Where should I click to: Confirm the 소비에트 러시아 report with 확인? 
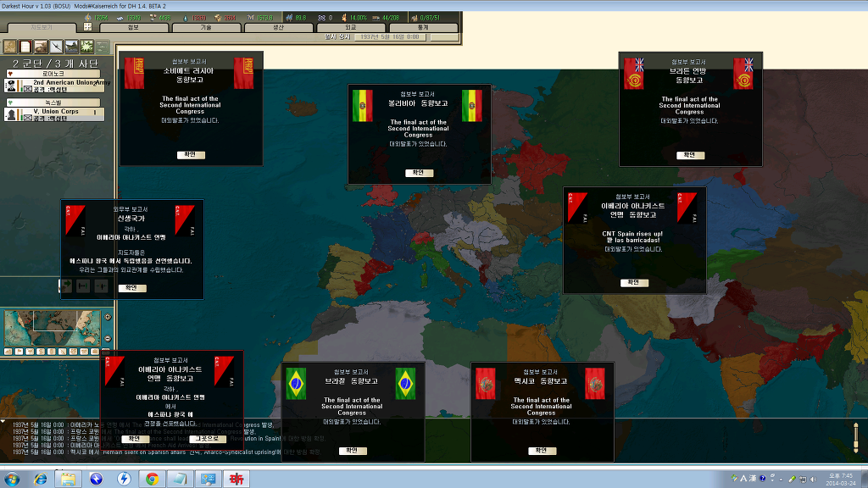click(x=191, y=155)
